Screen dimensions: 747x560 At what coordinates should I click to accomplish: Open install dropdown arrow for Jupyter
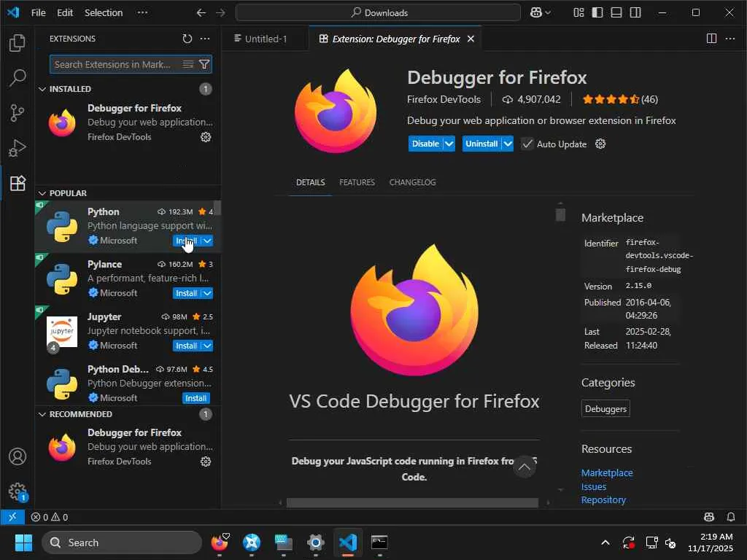207,346
